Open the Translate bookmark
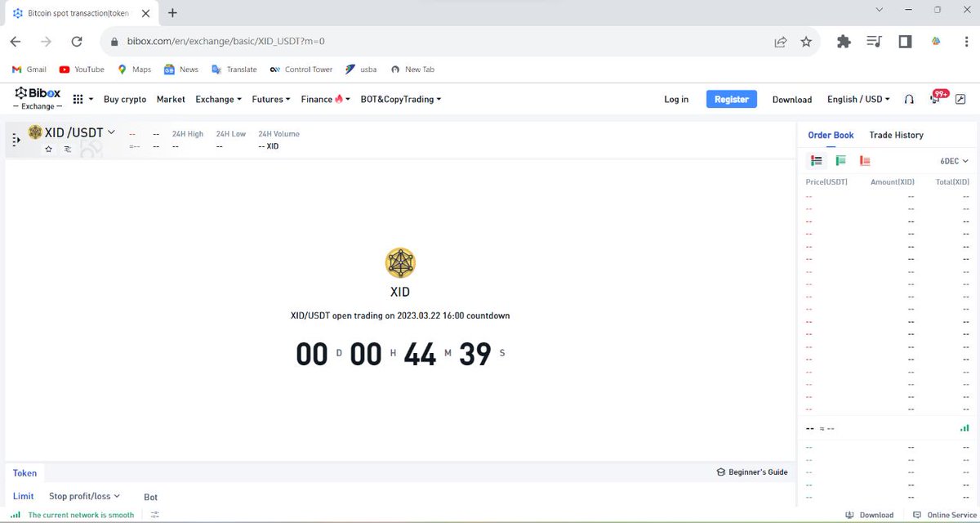The image size is (980, 523). tap(234, 69)
